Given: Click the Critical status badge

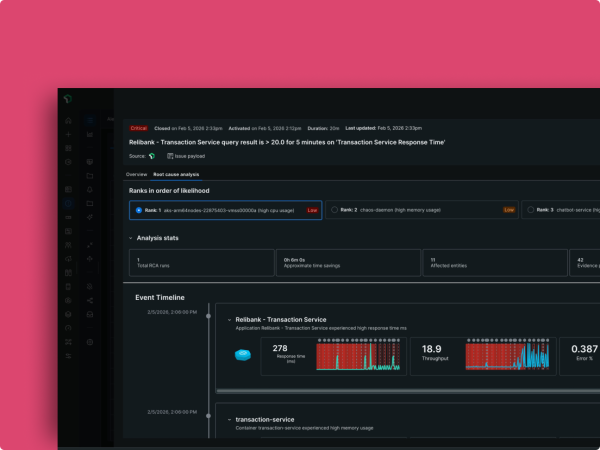Looking at the screenshot, I should click(139, 128).
